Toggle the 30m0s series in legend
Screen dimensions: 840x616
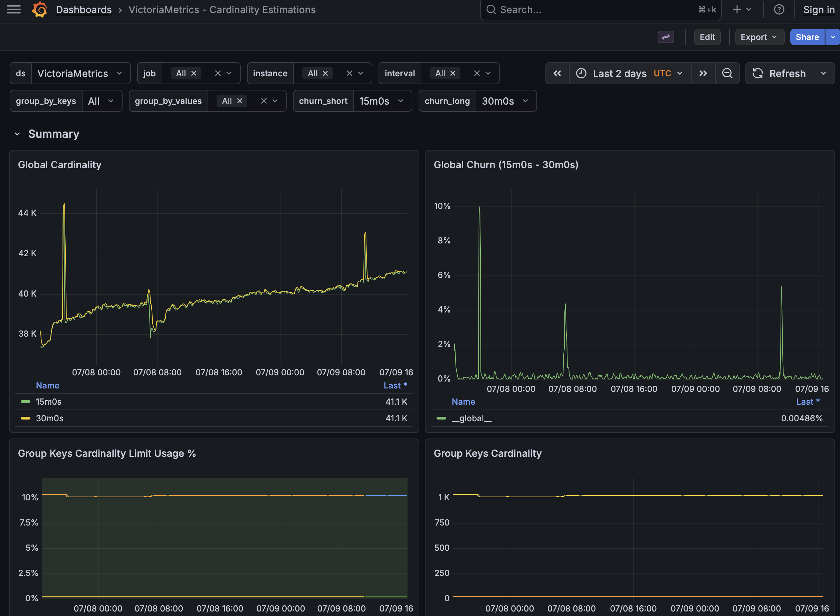tap(50, 418)
